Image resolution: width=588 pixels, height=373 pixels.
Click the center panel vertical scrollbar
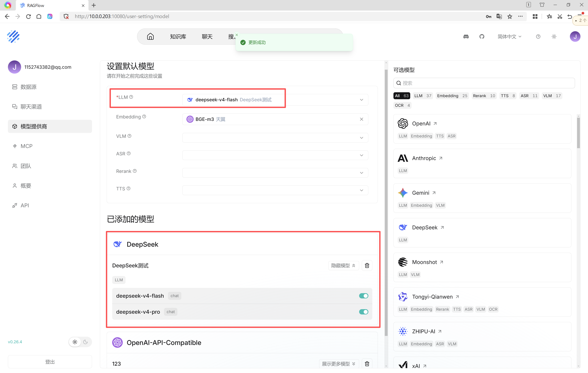pos(386,202)
